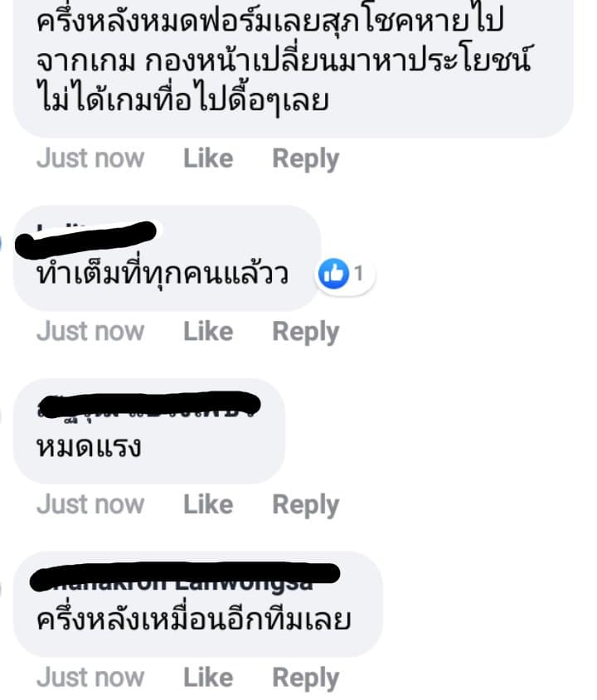Like the ทำเต็มที่ทุกคนแล้วว comment
The height and width of the screenshot is (700, 597).
[208, 331]
